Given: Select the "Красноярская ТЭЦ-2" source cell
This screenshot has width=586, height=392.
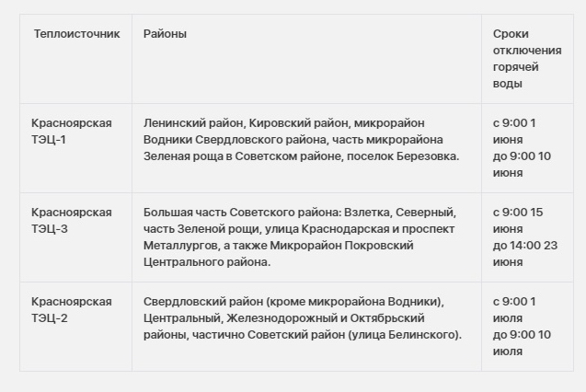Looking at the screenshot, I should tap(72, 309).
